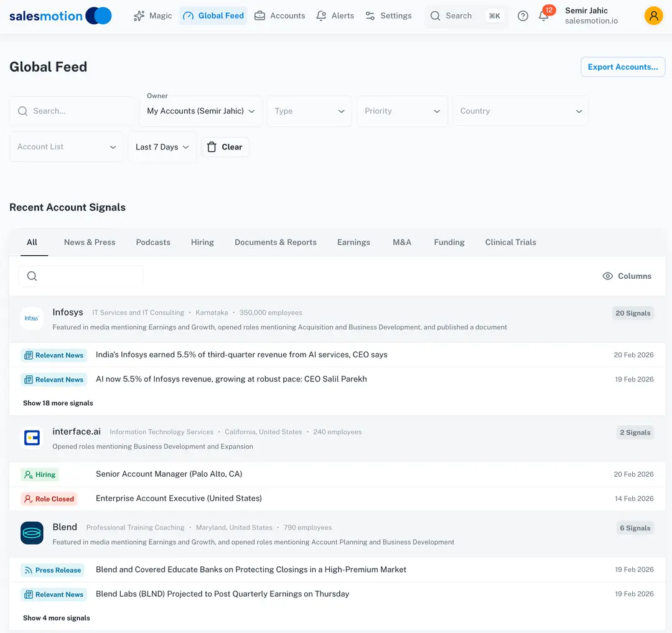This screenshot has width=672, height=633.
Task: Click the 20 Signals badge
Action: point(633,313)
